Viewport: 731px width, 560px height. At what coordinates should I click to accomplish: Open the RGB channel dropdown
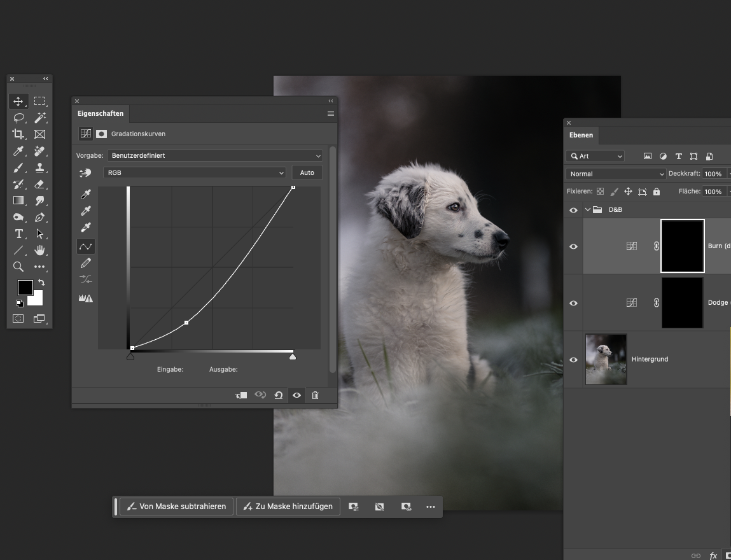(x=195, y=172)
